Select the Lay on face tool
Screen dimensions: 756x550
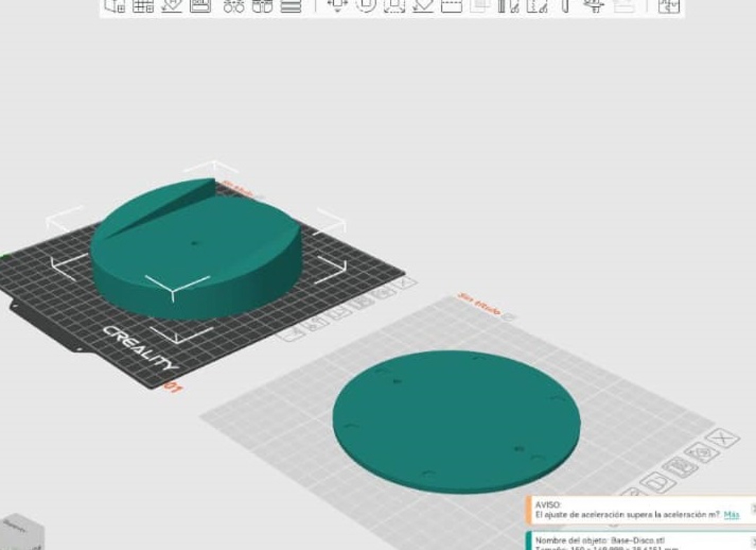click(x=423, y=6)
